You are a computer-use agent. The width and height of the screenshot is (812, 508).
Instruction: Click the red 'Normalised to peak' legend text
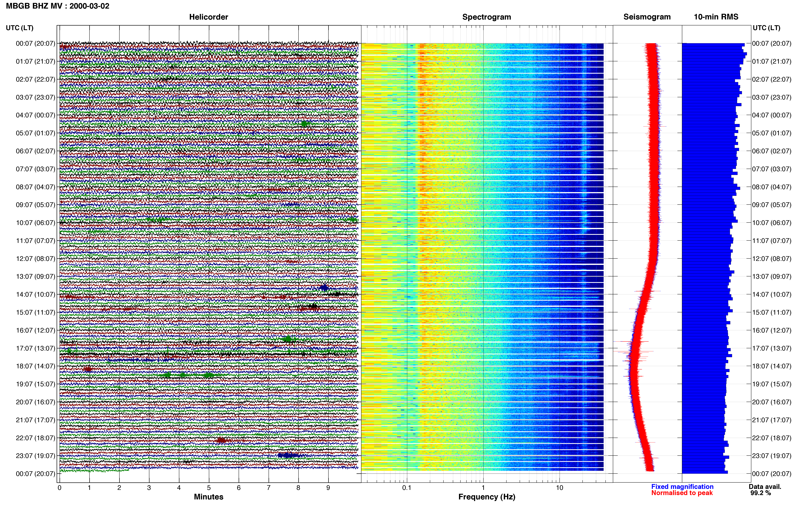pyautogui.click(x=682, y=493)
